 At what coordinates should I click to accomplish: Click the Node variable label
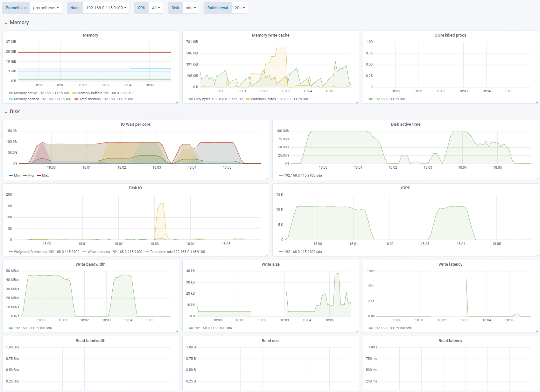pos(75,8)
